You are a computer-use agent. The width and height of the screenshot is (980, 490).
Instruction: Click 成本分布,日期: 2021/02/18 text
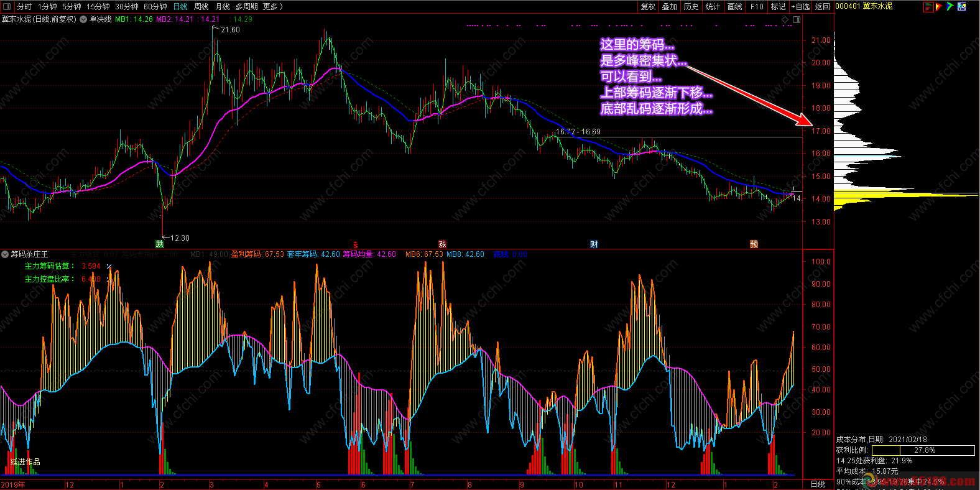pyautogui.click(x=881, y=440)
